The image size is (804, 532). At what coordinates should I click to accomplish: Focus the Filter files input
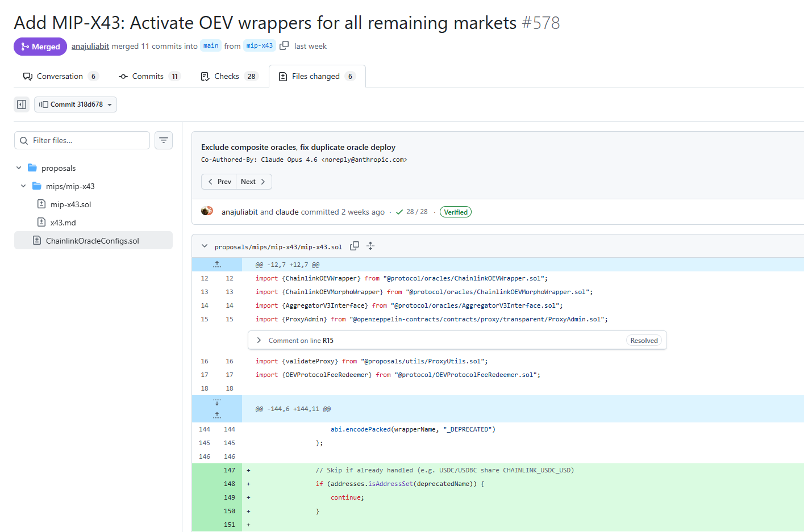[82, 140]
